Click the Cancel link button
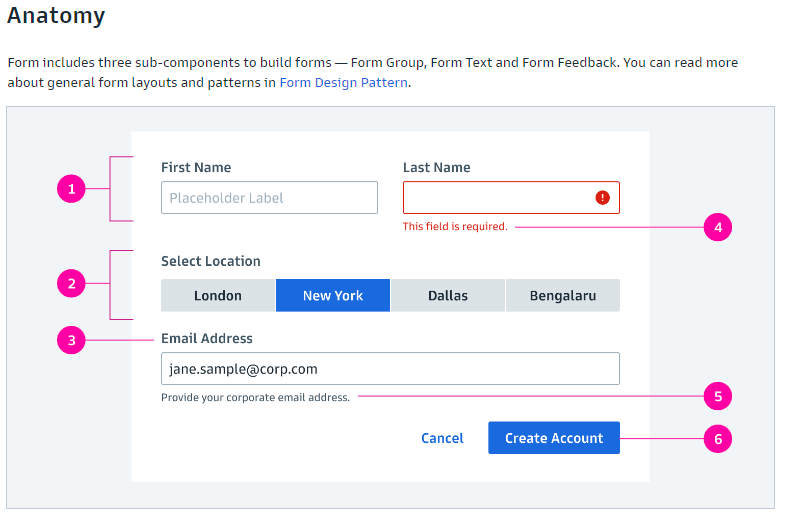796x523 pixels. click(442, 438)
